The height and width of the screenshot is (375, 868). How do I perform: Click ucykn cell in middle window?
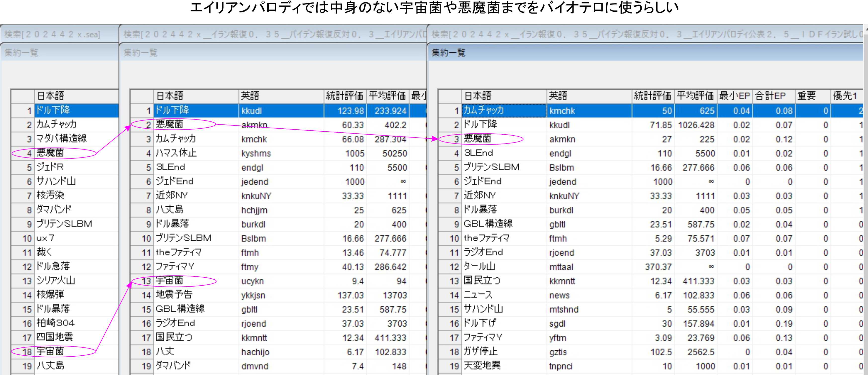point(281,281)
